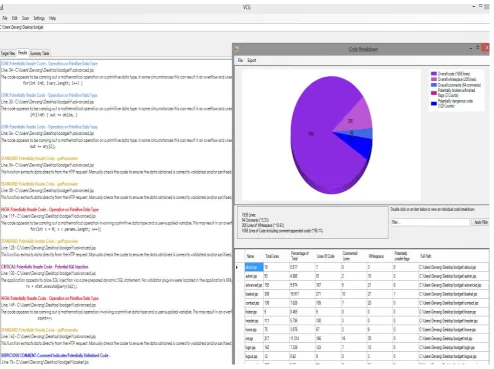
Task: Click the Line 100 SQL injection location text
Action: 48,273
